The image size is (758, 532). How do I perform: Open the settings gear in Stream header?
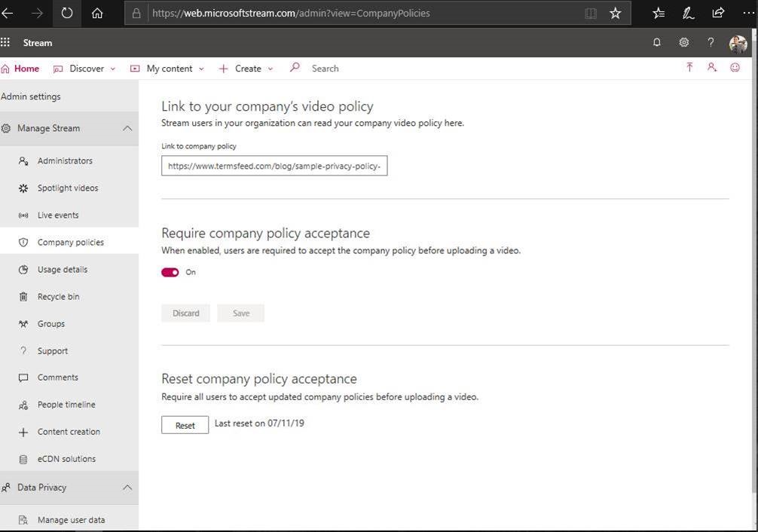683,43
